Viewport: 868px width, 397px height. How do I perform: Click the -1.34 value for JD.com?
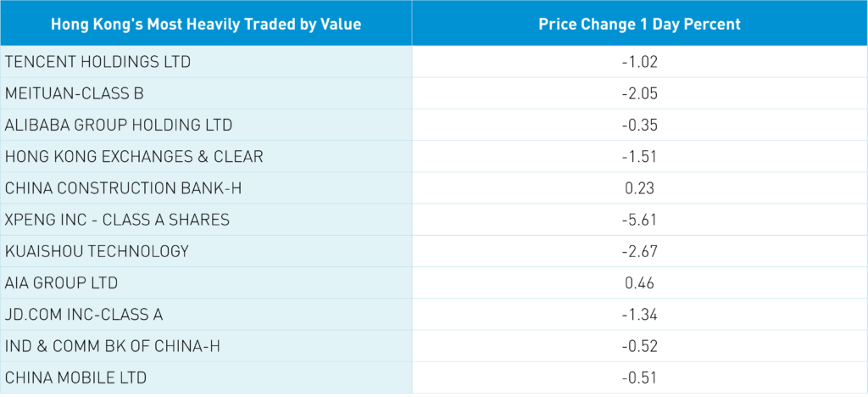(639, 315)
